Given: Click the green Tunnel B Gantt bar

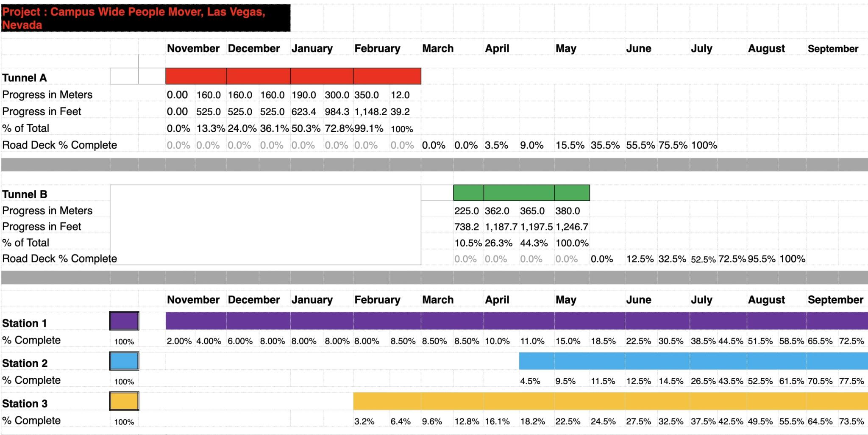Looking at the screenshot, I should (521, 193).
